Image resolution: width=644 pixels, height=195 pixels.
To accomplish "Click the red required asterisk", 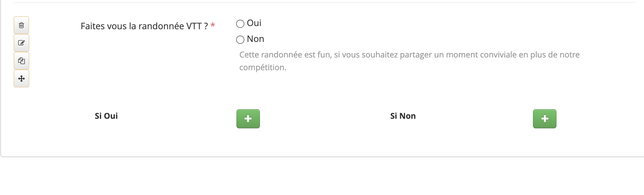I will [213, 25].
